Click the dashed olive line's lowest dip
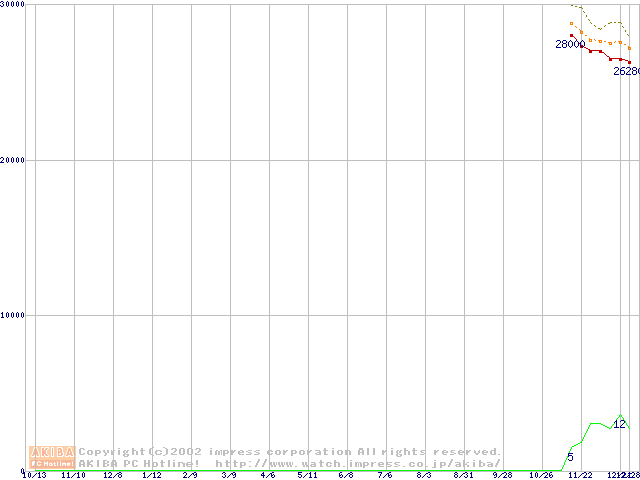This screenshot has width=640, height=480. click(602, 27)
